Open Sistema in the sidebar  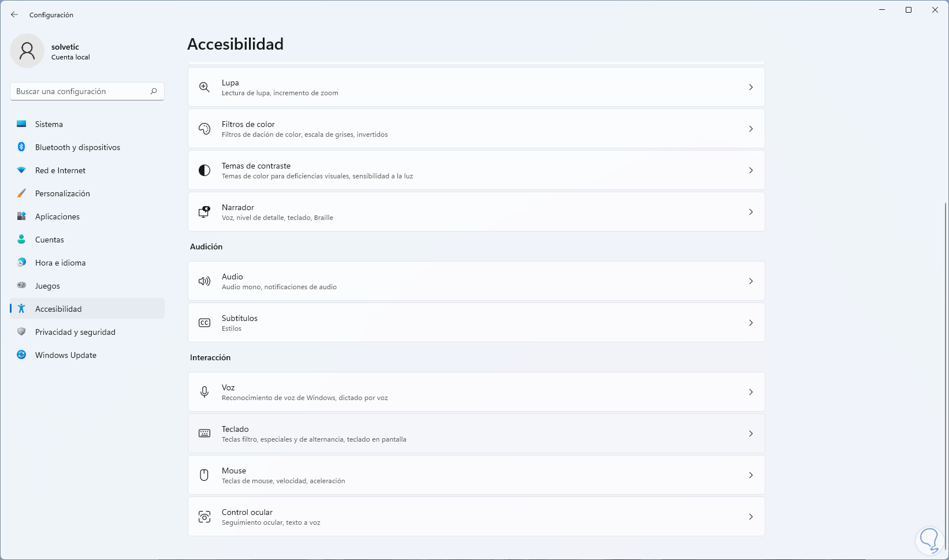pyautogui.click(x=49, y=124)
